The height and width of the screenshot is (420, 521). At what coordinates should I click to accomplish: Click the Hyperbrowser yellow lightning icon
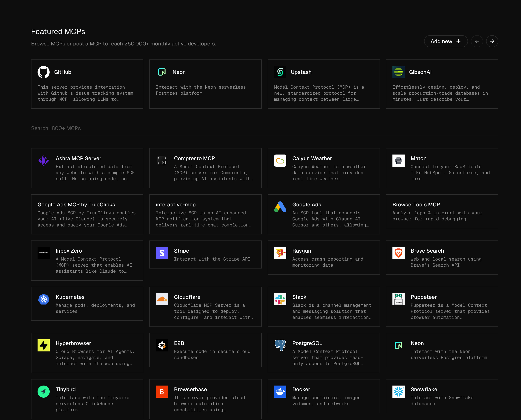[x=44, y=345]
